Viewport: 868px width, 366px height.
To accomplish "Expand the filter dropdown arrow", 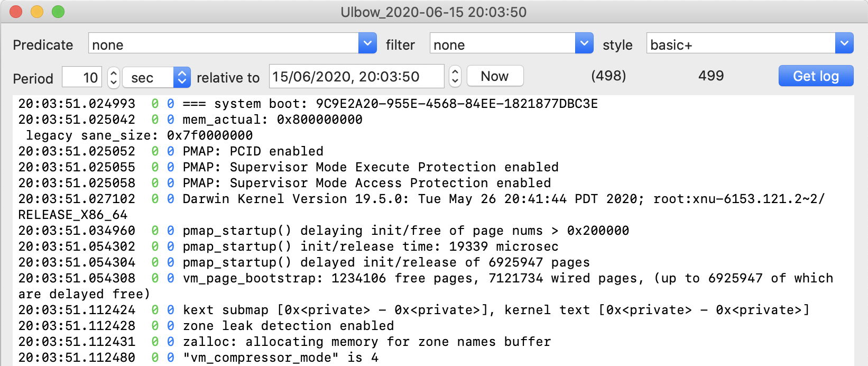I will pyautogui.click(x=584, y=43).
